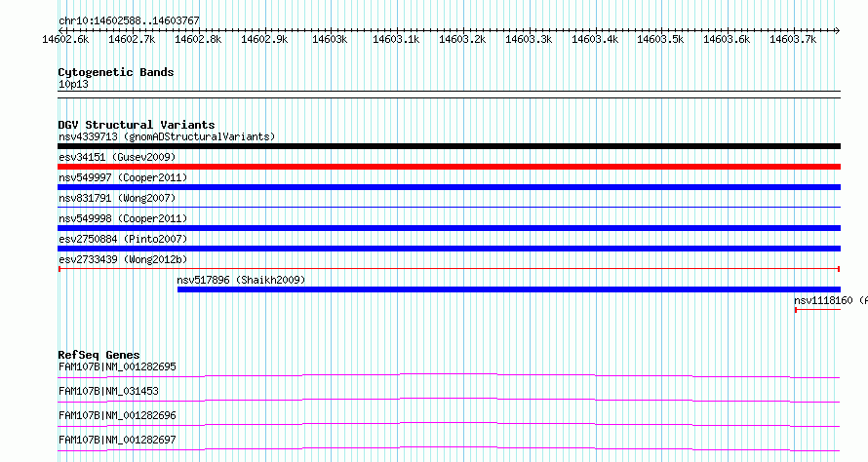
Task: Click the thin red esv2733439 variant line
Action: [x=449, y=269]
